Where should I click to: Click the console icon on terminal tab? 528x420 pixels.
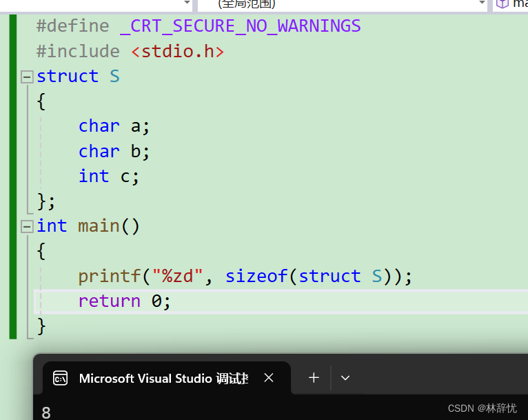60,378
